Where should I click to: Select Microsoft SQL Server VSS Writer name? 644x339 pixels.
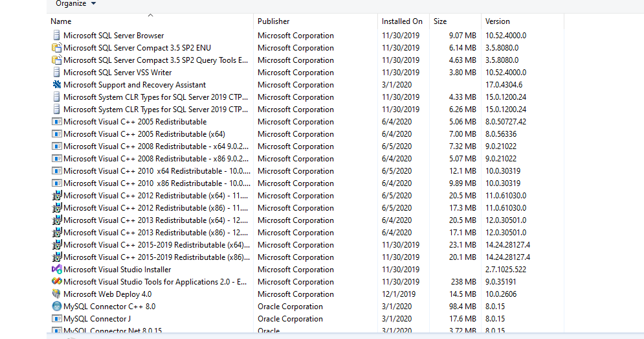[x=117, y=73]
